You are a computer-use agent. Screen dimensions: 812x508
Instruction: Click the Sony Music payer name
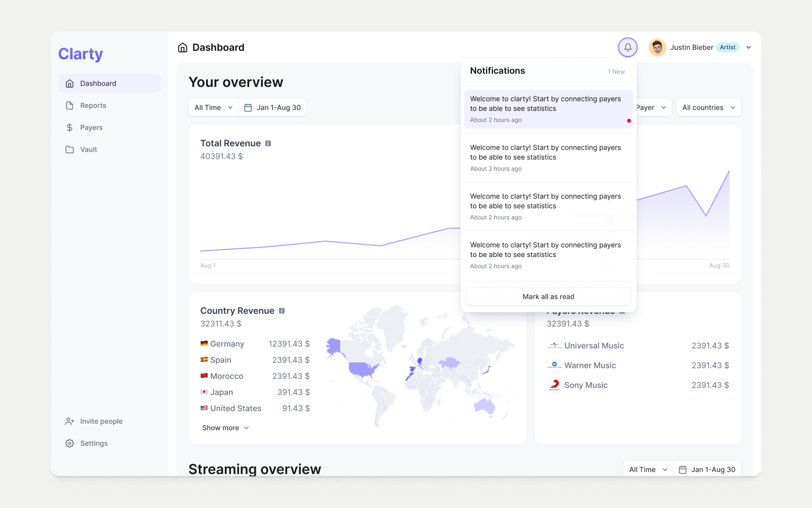click(586, 385)
